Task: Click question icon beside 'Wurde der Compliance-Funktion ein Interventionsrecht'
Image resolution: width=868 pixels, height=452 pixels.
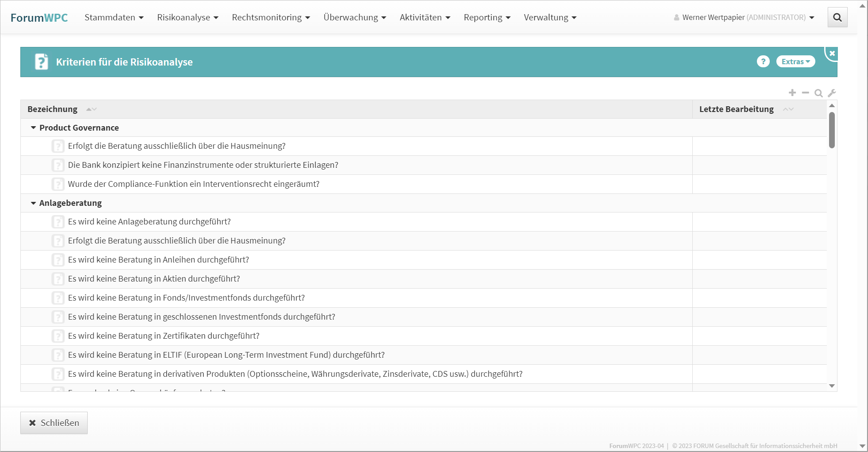Action: [58, 184]
